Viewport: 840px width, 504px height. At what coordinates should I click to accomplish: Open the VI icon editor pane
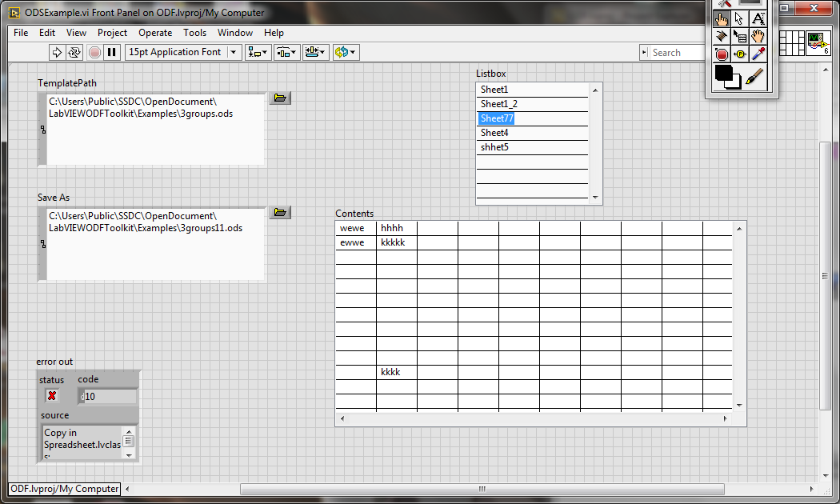818,42
